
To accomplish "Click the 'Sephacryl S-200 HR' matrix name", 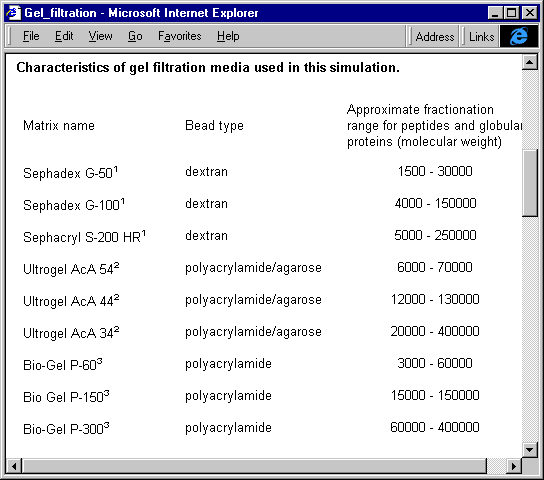I will pos(84,237).
